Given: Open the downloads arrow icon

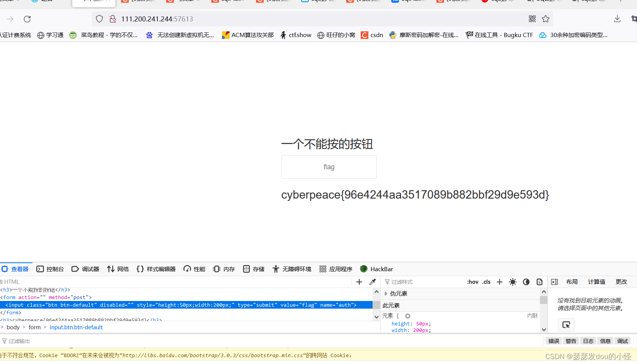Looking at the screenshot, I should 617,19.
